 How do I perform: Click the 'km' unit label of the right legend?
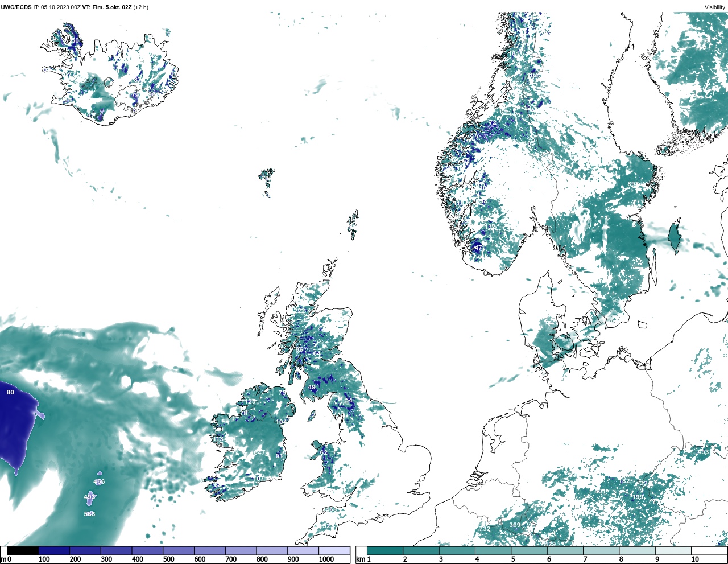[x=360, y=559]
